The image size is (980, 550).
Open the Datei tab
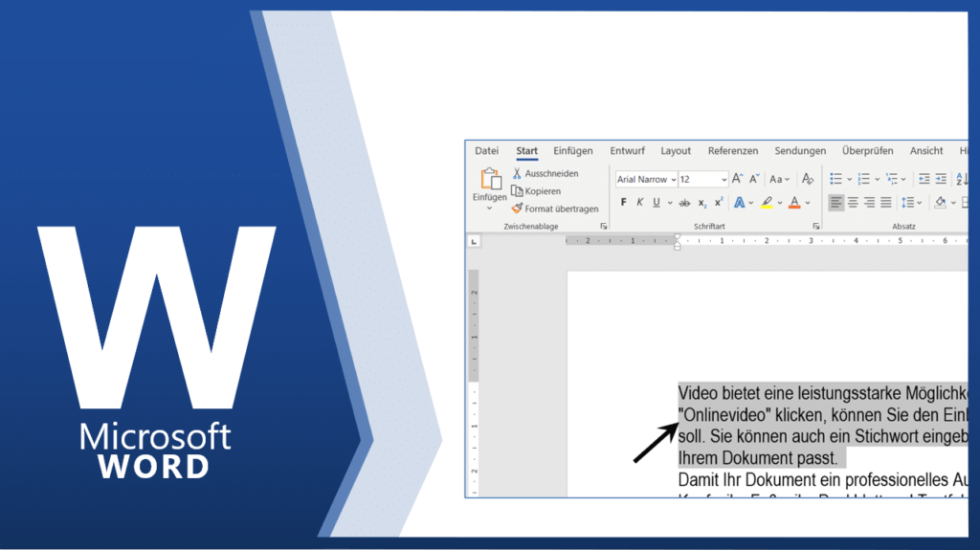pos(486,150)
